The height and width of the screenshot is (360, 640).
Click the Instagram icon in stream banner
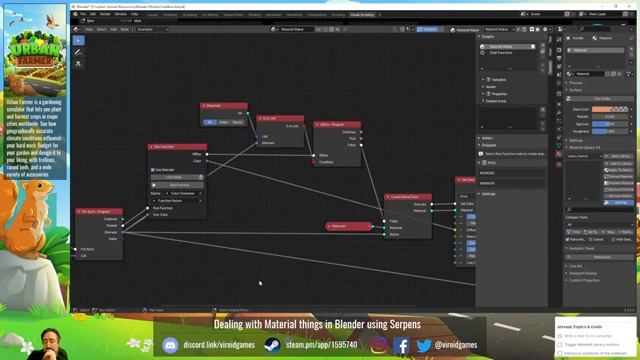(x=379, y=345)
